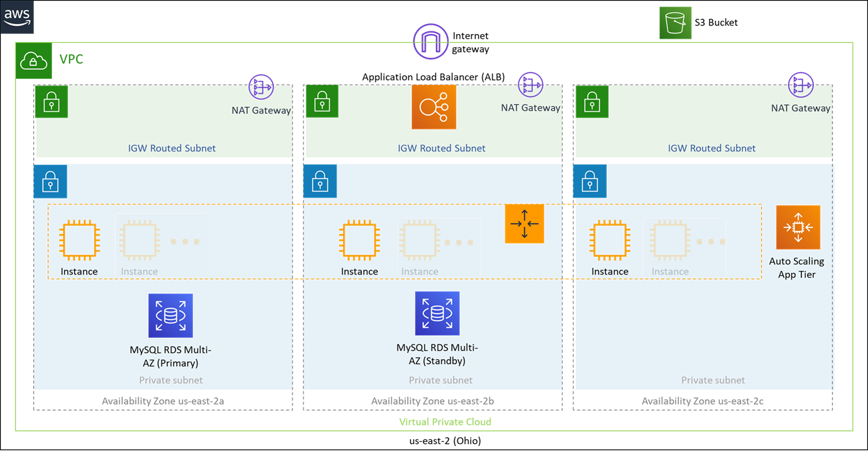Click 'Application Load Balancer (ALB)' label
This screenshot has height=454, width=868.
[433, 77]
